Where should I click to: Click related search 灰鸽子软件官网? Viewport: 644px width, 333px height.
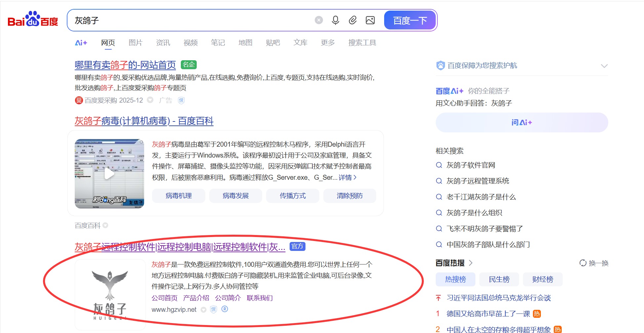coord(470,165)
